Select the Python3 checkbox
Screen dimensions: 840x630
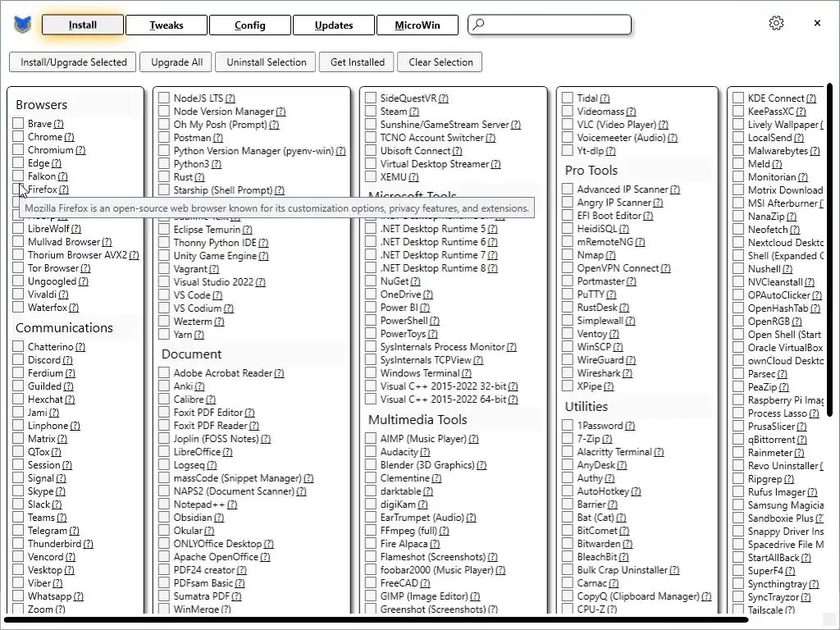pyautogui.click(x=164, y=163)
